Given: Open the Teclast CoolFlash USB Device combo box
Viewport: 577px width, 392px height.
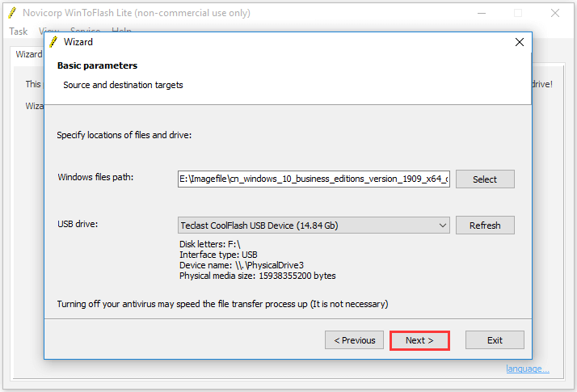Looking at the screenshot, I should pyautogui.click(x=314, y=226).
